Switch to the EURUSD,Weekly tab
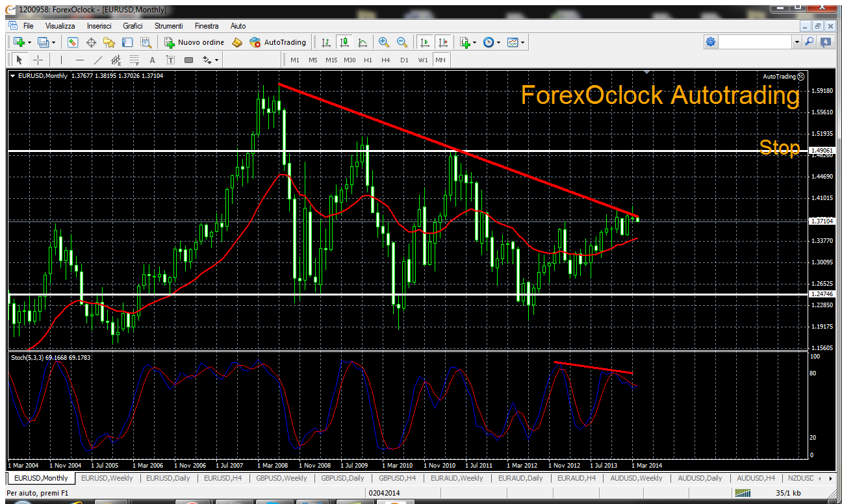 coord(107,478)
